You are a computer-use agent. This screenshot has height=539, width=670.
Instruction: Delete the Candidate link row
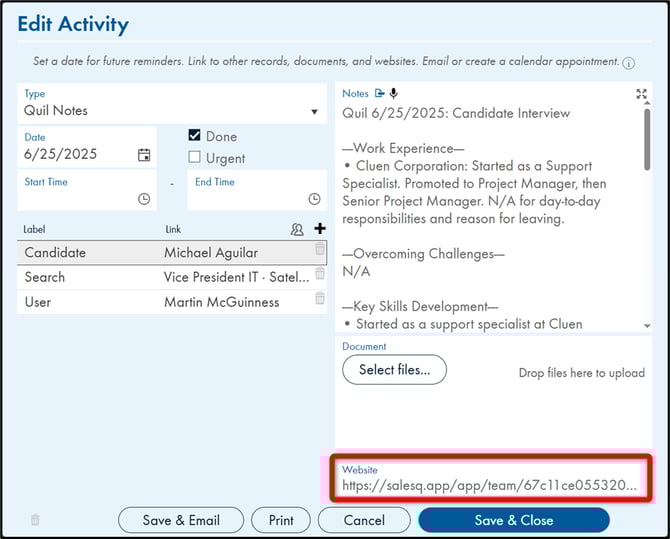(320, 251)
